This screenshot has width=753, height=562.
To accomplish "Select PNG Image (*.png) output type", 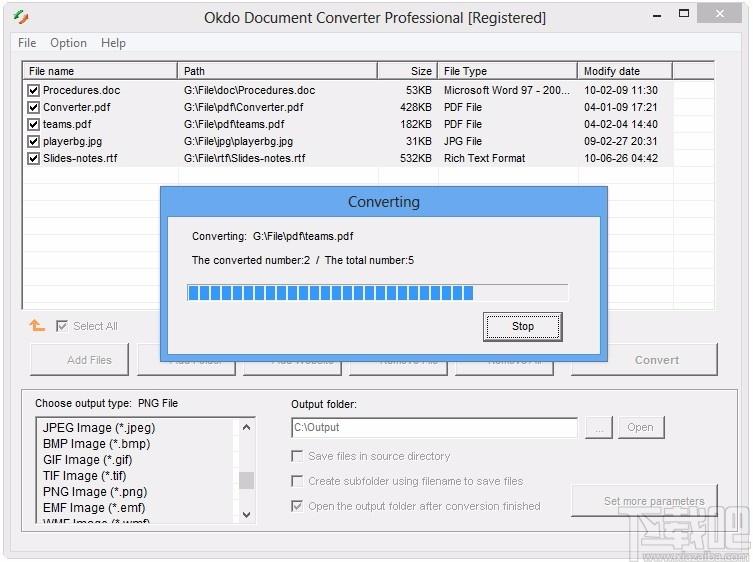I will [95, 492].
